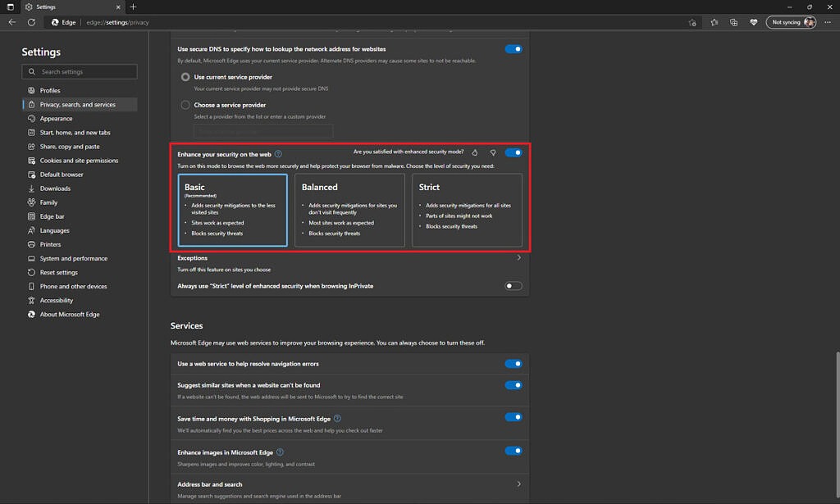
Task: Disable the secure DNS toggle
Action: click(x=514, y=49)
